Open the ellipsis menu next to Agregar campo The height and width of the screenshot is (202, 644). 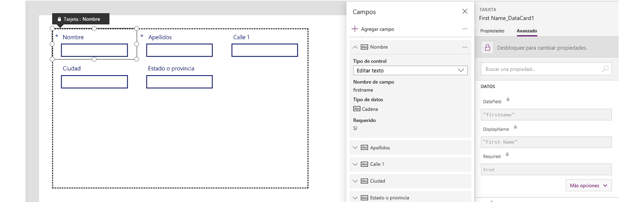465,29
